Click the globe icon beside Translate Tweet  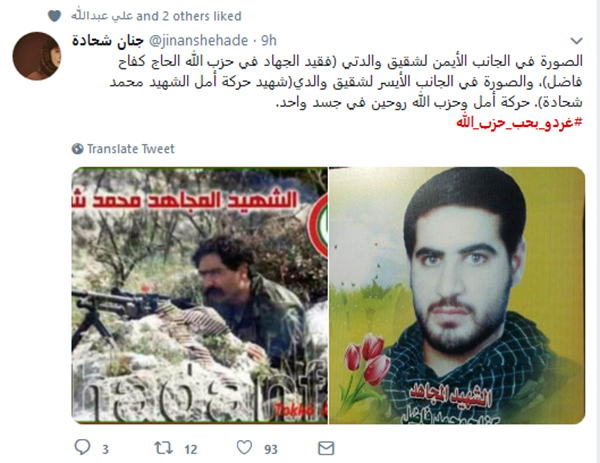pyautogui.click(x=78, y=148)
